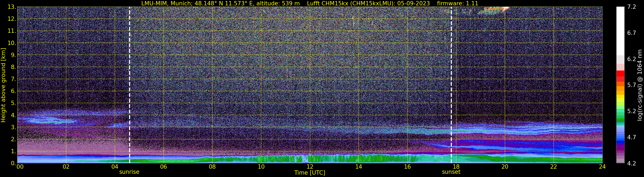Click the colorbar value 6.7
The height and width of the screenshot is (177, 644).
(x=632, y=33)
